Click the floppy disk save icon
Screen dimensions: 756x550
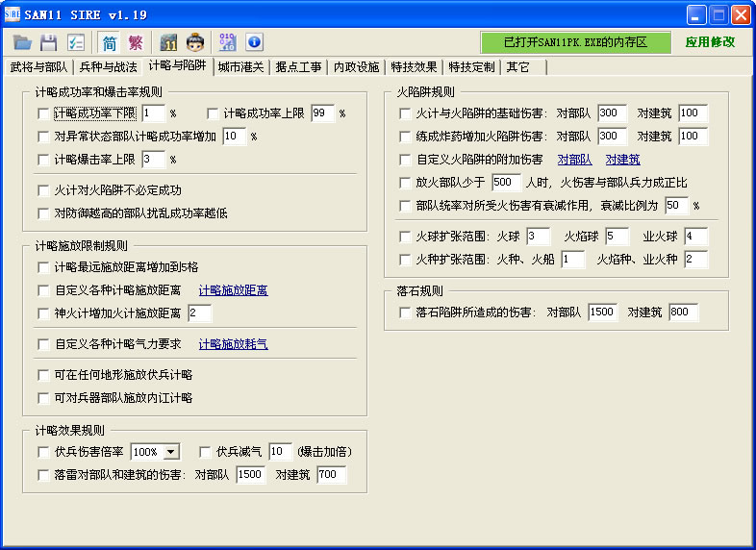tap(49, 42)
